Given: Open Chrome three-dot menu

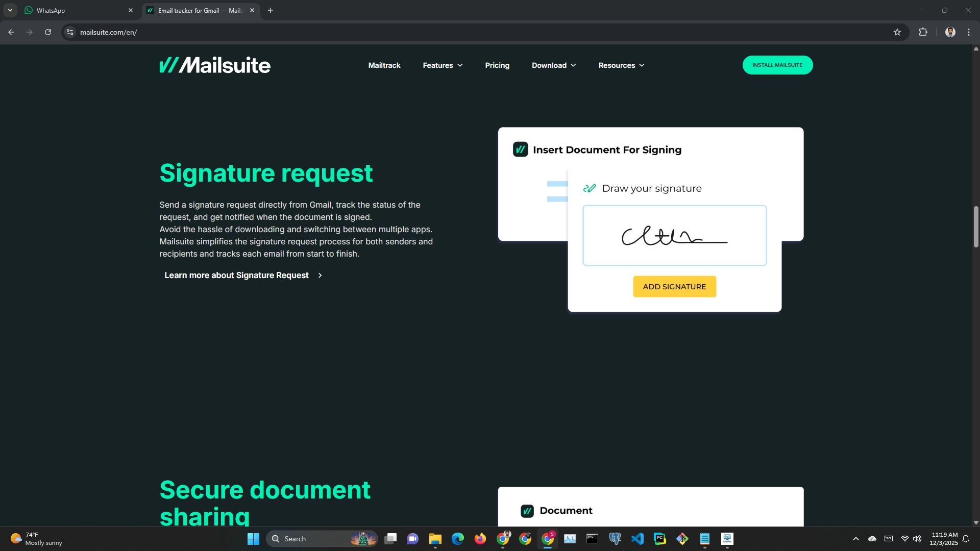Looking at the screenshot, I should pyautogui.click(x=969, y=32).
